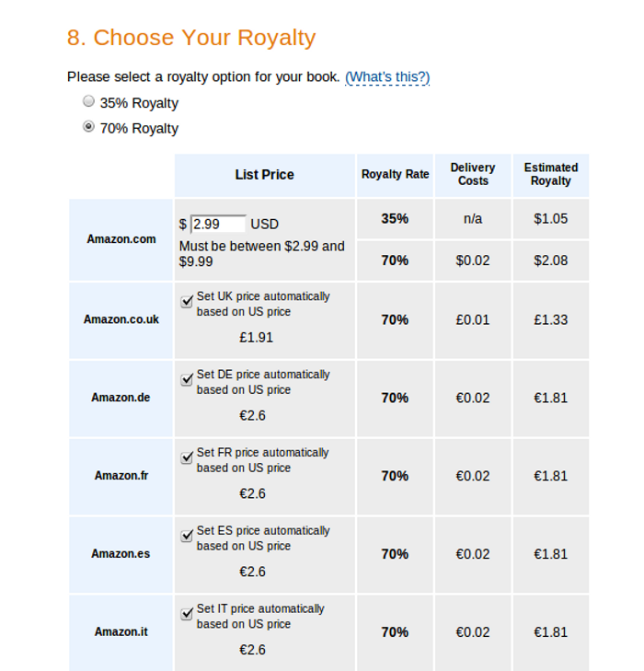Image resolution: width=644 pixels, height=671 pixels.
Task: Click the Amazon.com row label
Action: (x=121, y=239)
